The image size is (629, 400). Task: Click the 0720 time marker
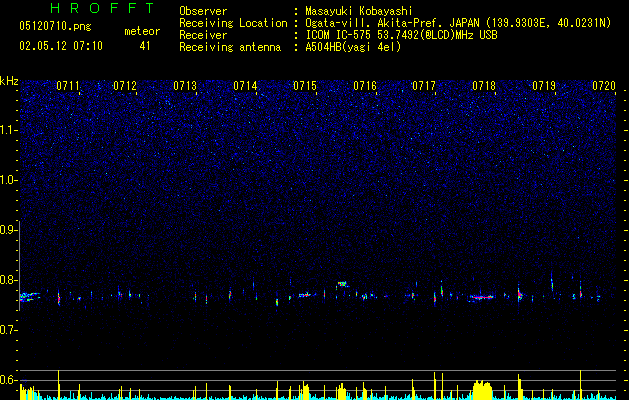click(604, 86)
